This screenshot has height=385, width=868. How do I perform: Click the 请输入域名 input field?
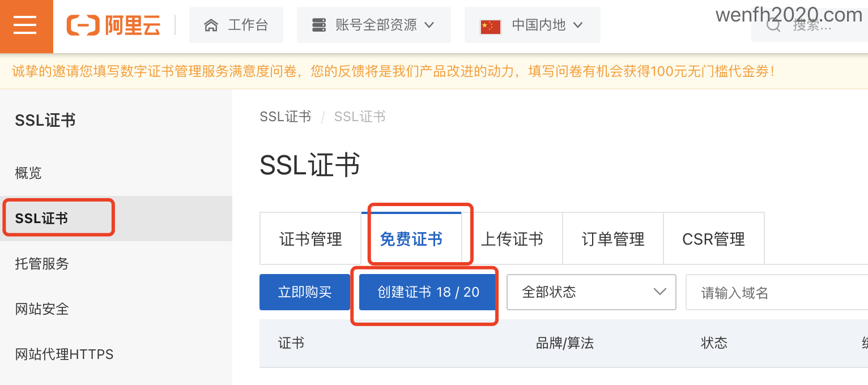click(x=777, y=292)
